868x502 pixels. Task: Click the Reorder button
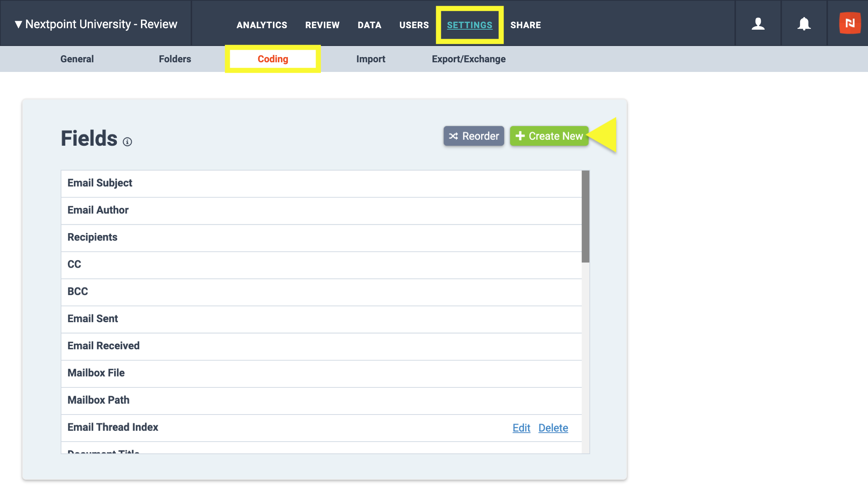coord(474,136)
